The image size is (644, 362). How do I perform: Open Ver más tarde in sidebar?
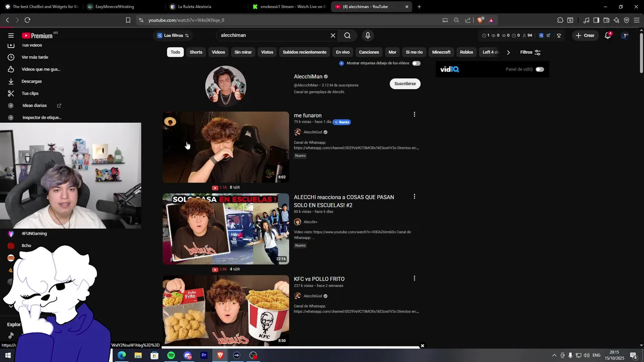(35, 57)
